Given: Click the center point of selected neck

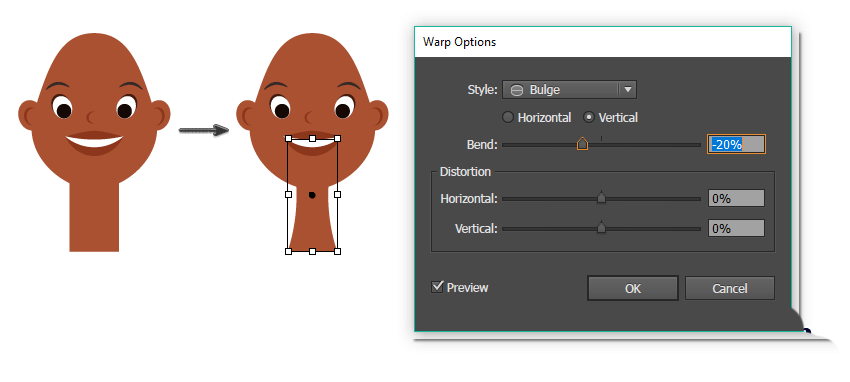Looking at the screenshot, I should coord(312,195).
